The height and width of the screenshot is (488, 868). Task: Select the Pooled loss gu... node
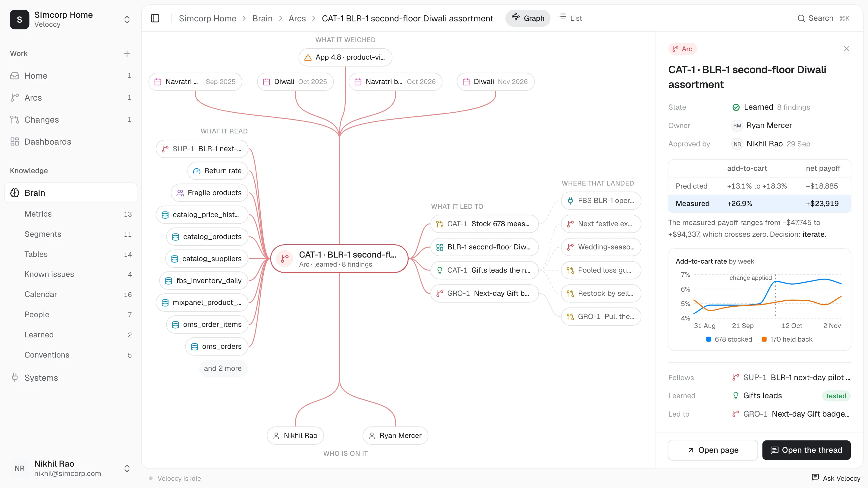tap(601, 270)
